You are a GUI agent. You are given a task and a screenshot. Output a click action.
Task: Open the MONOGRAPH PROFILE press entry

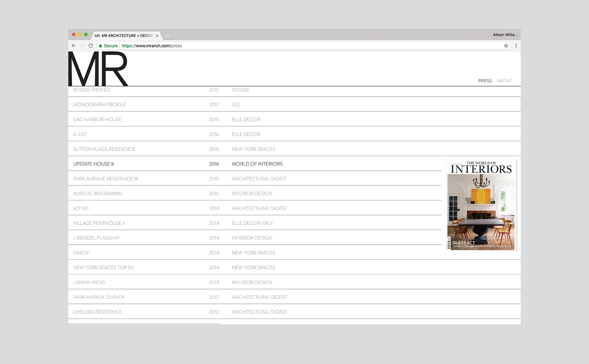click(x=99, y=105)
